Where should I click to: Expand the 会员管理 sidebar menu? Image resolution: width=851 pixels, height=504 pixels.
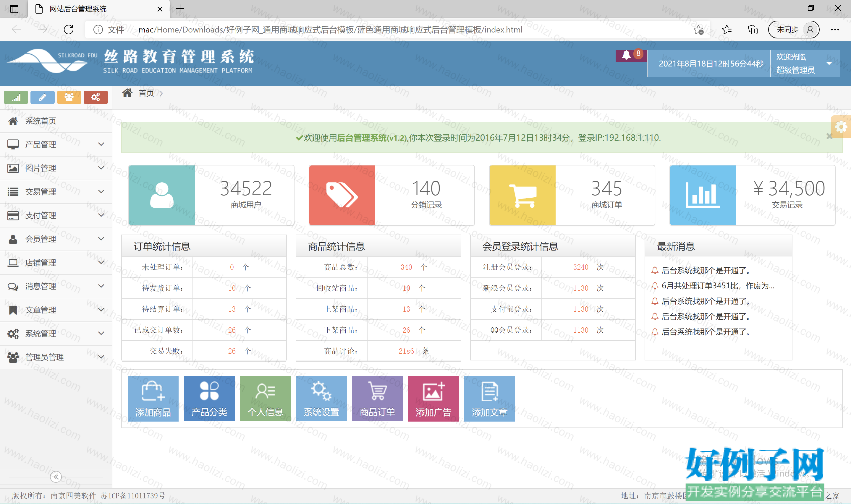(x=56, y=239)
